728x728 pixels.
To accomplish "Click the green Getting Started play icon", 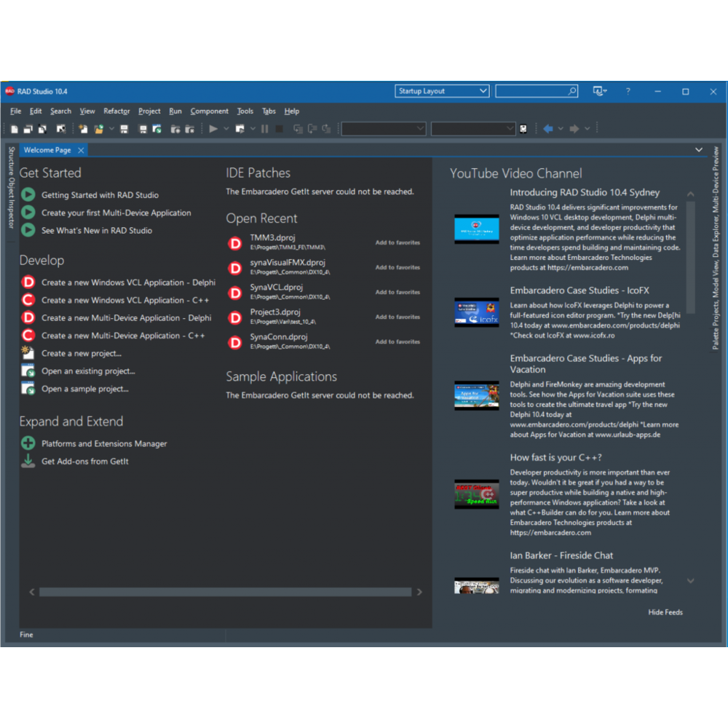I will pyautogui.click(x=28, y=195).
